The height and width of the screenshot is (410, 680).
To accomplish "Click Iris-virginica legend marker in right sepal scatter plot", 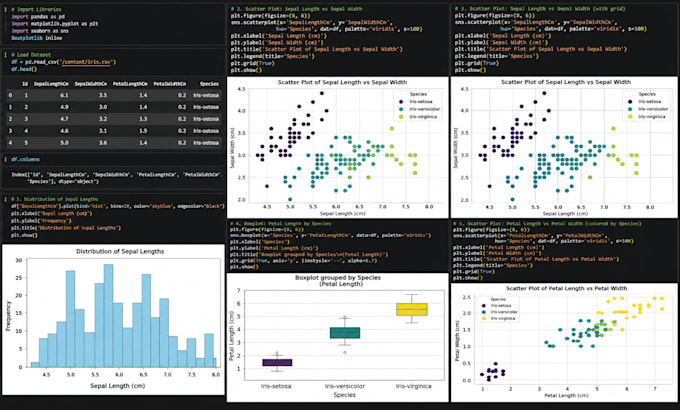I will (x=630, y=117).
